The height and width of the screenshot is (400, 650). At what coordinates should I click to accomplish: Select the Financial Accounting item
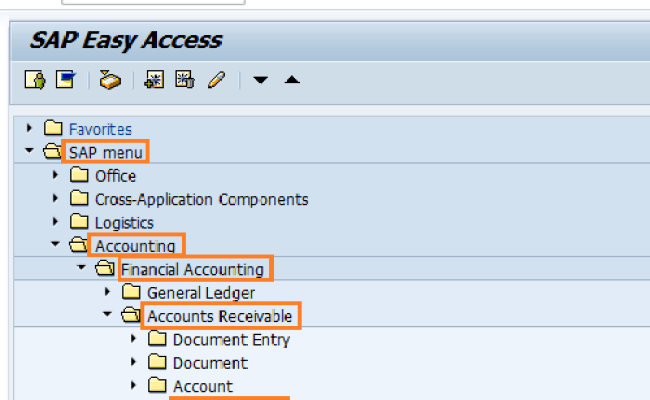click(x=192, y=269)
